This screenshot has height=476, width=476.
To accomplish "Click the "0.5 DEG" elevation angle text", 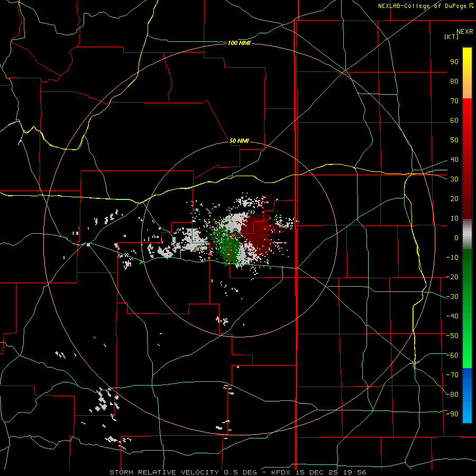I will coord(241,472).
